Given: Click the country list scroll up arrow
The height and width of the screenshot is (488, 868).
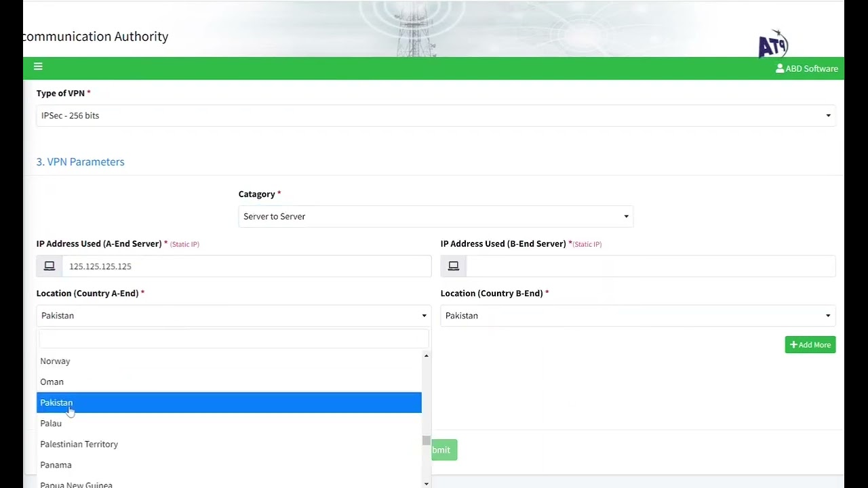Looking at the screenshot, I should pyautogui.click(x=426, y=356).
